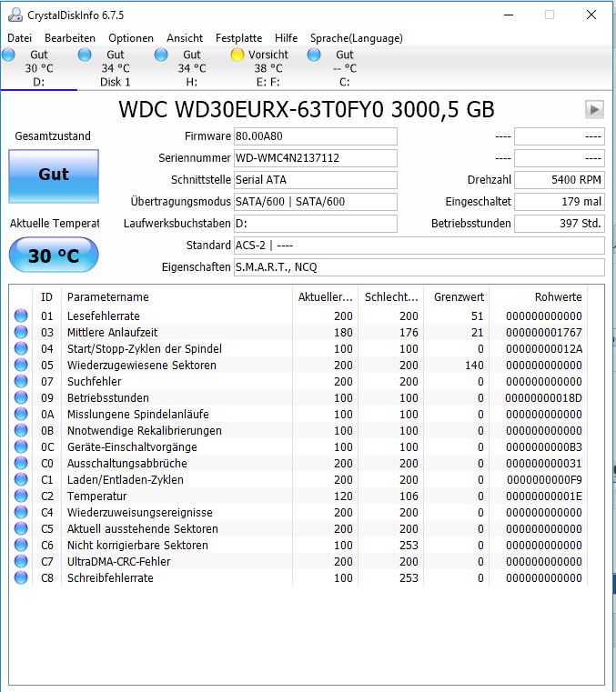
Task: Open the Festplatte menu
Action: point(238,38)
